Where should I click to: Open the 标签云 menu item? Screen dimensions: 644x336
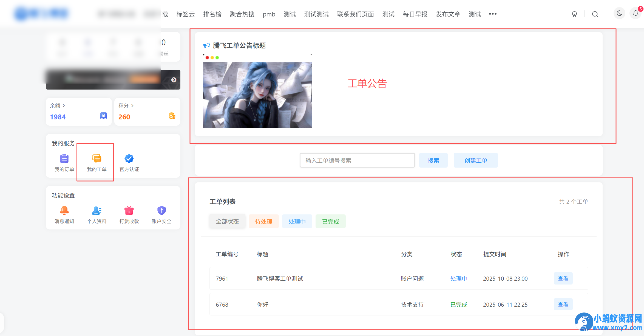[x=185, y=14]
